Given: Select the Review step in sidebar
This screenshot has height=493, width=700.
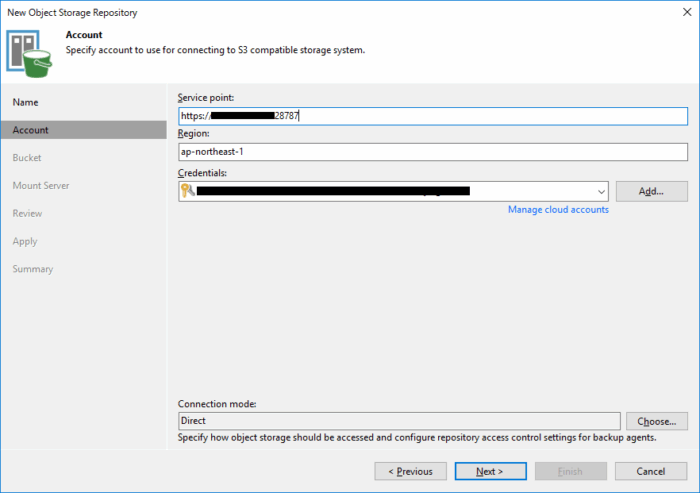Looking at the screenshot, I should tap(27, 213).
